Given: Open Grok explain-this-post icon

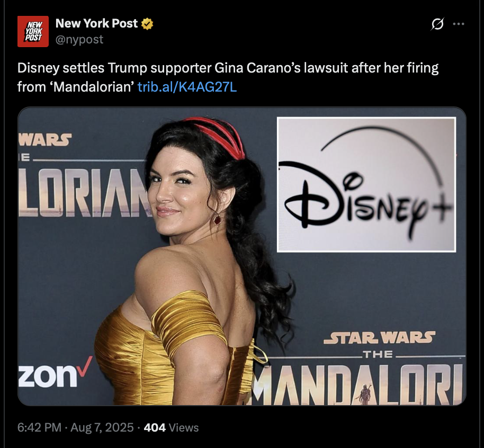Looking at the screenshot, I should point(437,24).
